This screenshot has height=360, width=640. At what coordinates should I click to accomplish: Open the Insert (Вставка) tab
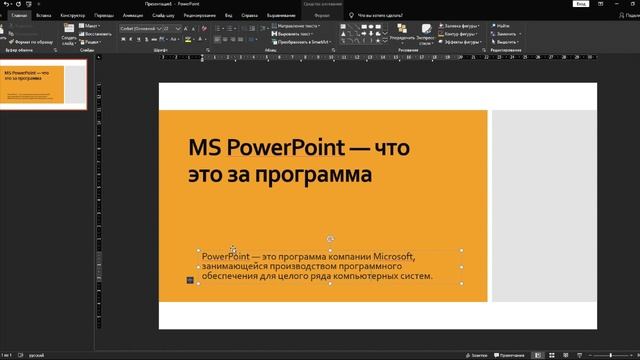[x=44, y=16]
